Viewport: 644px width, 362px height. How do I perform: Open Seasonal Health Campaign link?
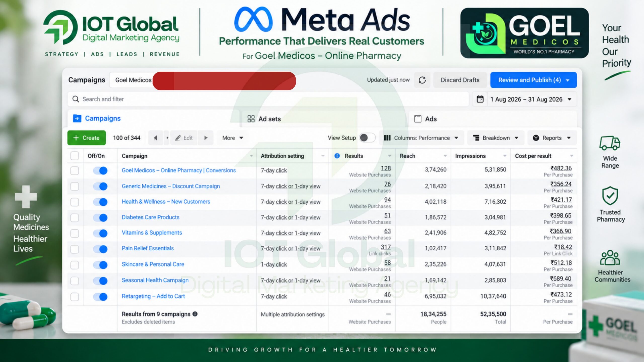click(155, 280)
